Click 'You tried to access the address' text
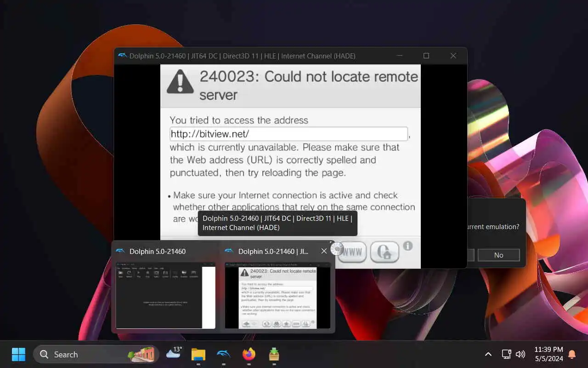Viewport: 588px width, 368px height. 239,120
